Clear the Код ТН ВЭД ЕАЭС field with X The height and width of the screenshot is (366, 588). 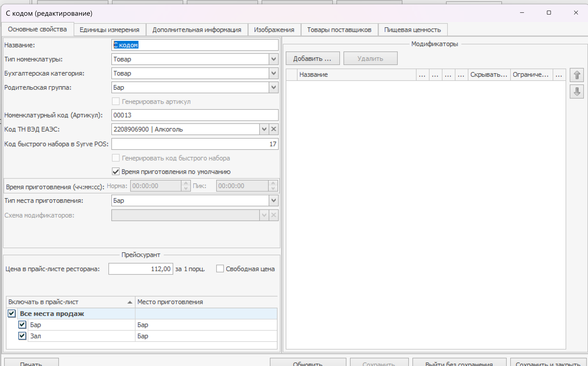pos(274,129)
